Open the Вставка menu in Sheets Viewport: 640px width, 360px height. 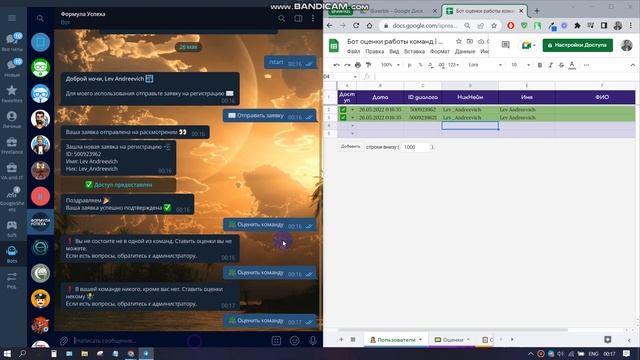[x=414, y=51]
